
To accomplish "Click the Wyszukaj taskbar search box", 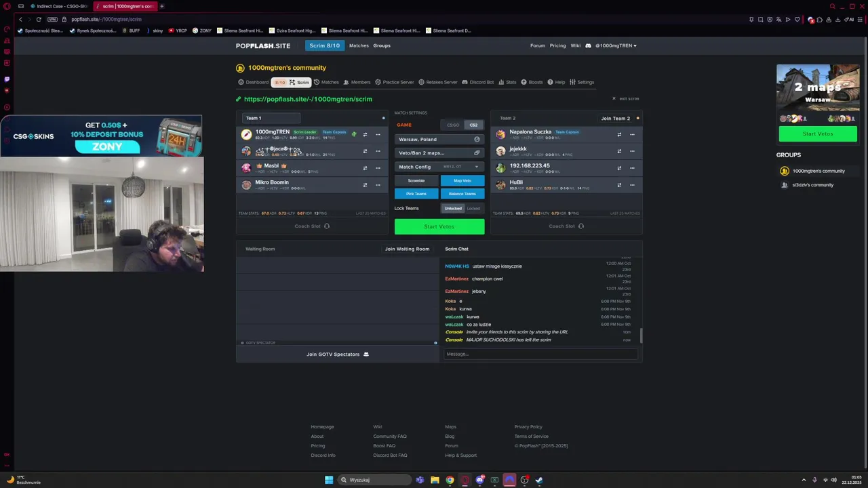I will (375, 480).
